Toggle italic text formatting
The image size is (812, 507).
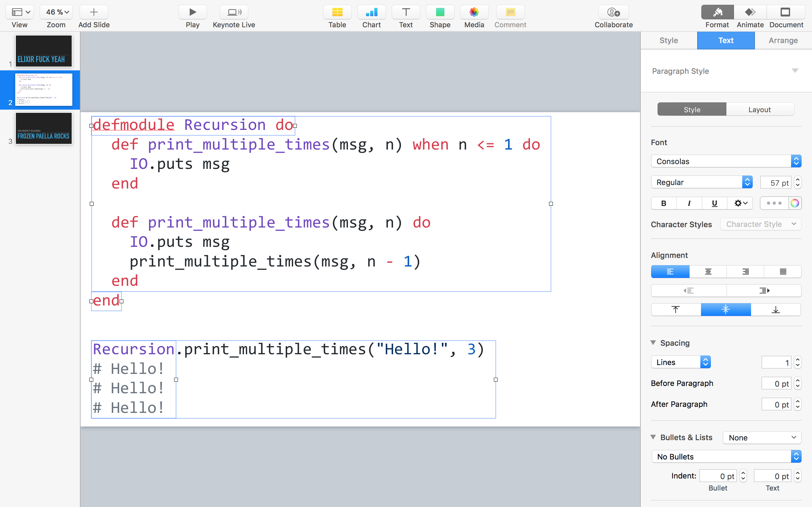(689, 203)
